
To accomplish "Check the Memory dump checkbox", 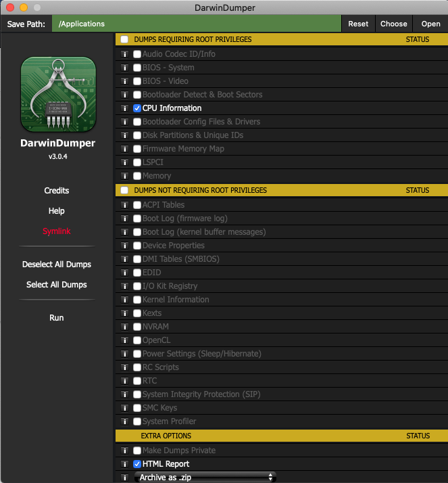I will 137,176.
